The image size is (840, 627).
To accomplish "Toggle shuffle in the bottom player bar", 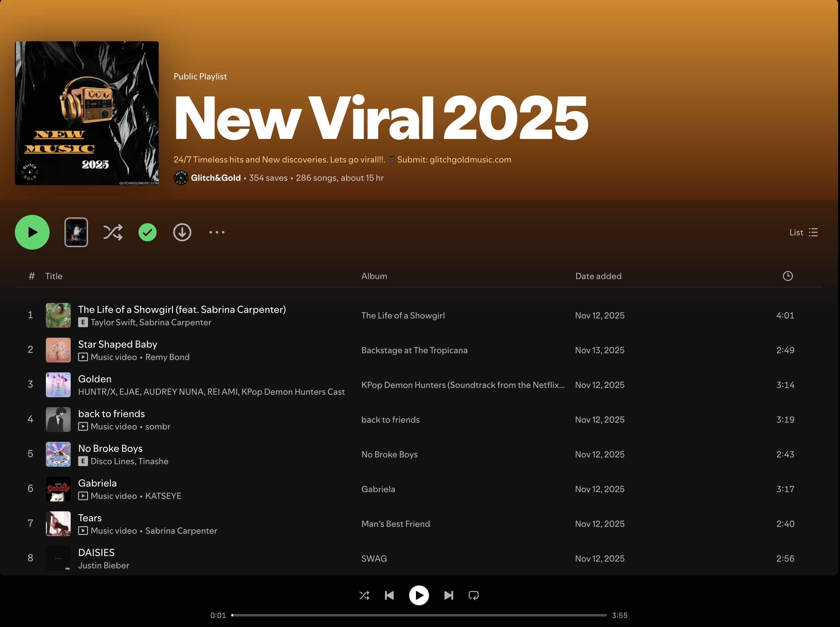I will click(364, 595).
